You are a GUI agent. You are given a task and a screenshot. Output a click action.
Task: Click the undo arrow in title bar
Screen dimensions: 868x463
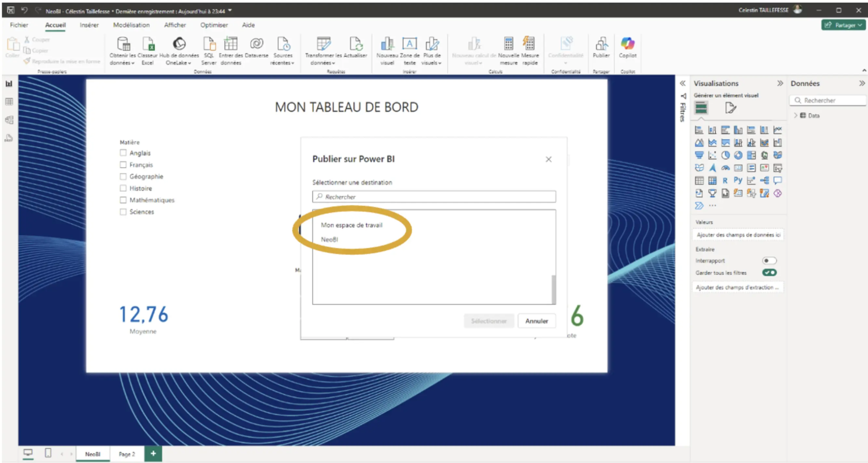coord(24,10)
